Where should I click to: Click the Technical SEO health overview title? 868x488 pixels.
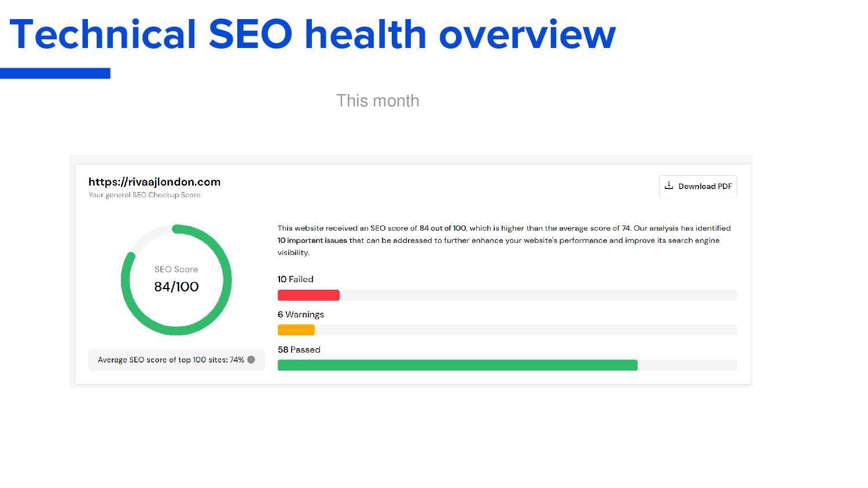[x=312, y=34]
